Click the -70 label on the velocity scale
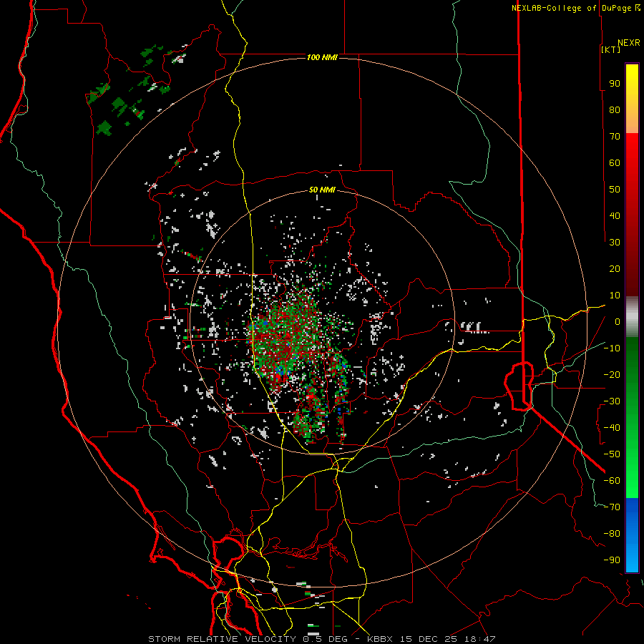This screenshot has height=644, width=644. 612,507
